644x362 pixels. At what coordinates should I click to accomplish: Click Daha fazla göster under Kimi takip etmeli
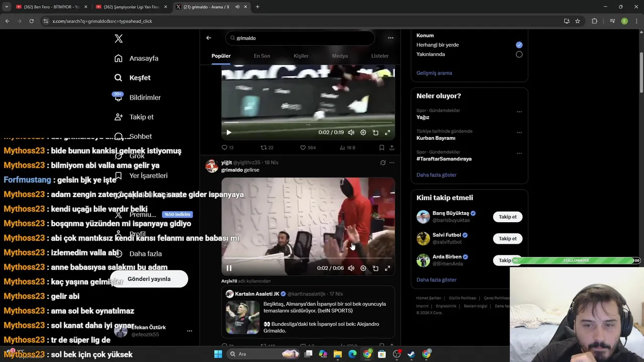point(436,280)
